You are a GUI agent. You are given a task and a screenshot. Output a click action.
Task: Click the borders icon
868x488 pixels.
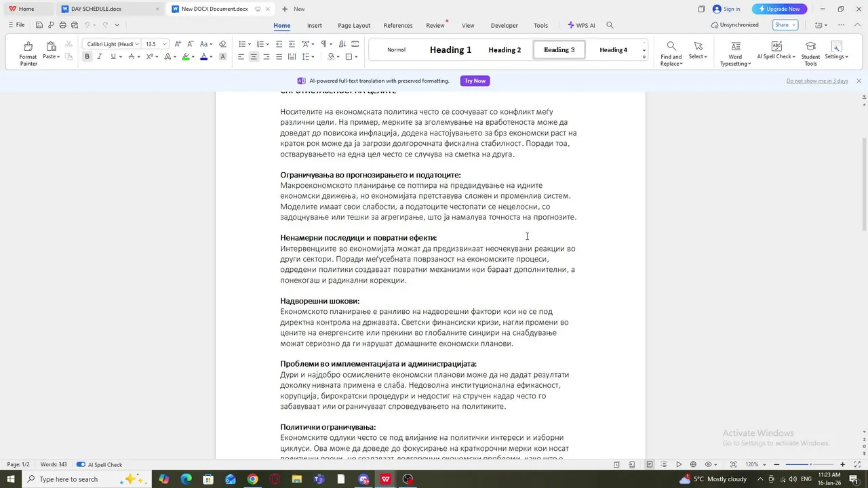point(349,57)
